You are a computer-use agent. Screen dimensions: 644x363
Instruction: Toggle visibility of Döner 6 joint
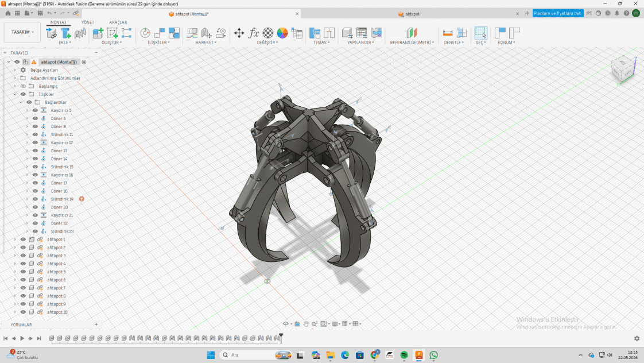(36, 118)
